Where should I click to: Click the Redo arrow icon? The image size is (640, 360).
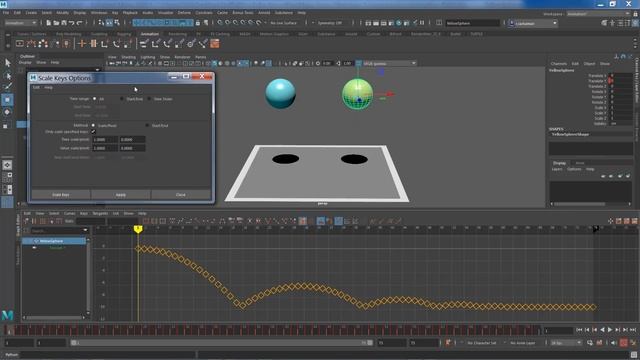click(80, 23)
